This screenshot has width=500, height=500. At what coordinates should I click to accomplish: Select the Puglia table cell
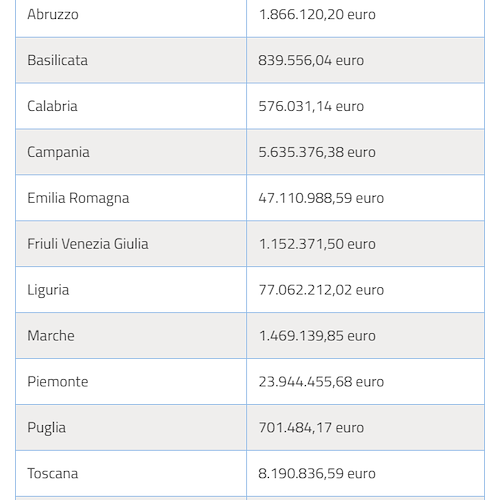coord(131,428)
